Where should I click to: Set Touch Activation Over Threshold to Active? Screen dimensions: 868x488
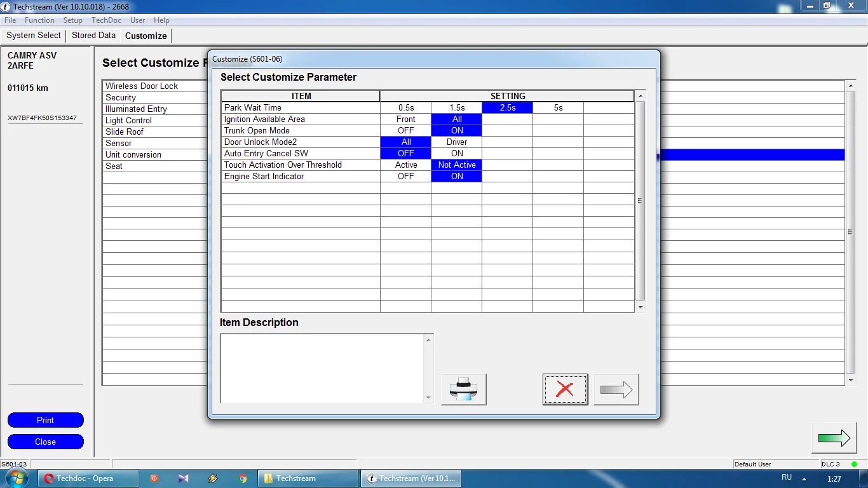406,165
